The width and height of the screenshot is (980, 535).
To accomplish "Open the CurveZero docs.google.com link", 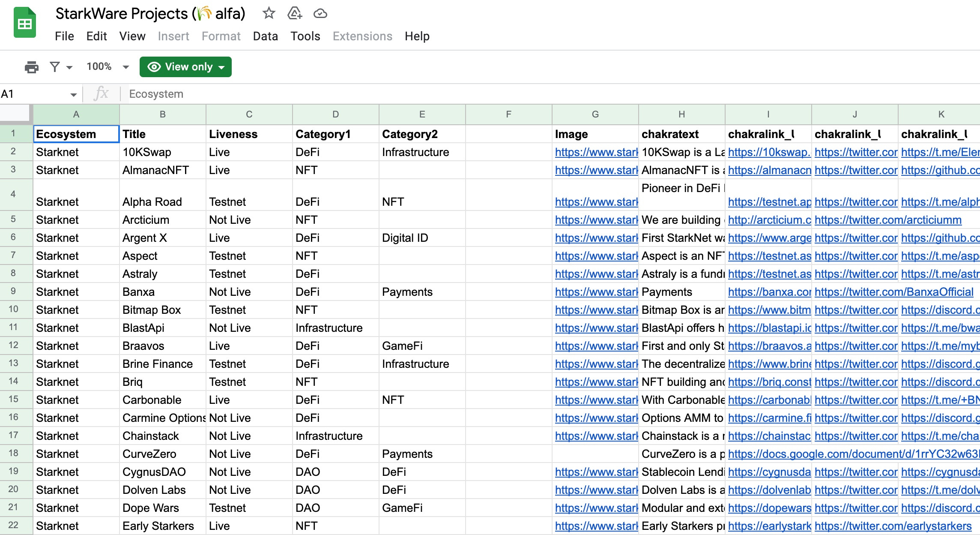I will coord(854,454).
